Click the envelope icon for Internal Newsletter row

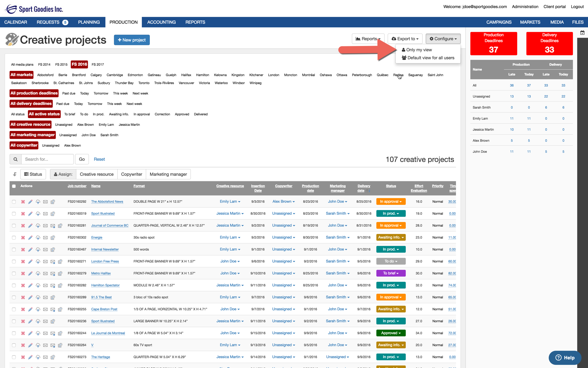(45, 250)
